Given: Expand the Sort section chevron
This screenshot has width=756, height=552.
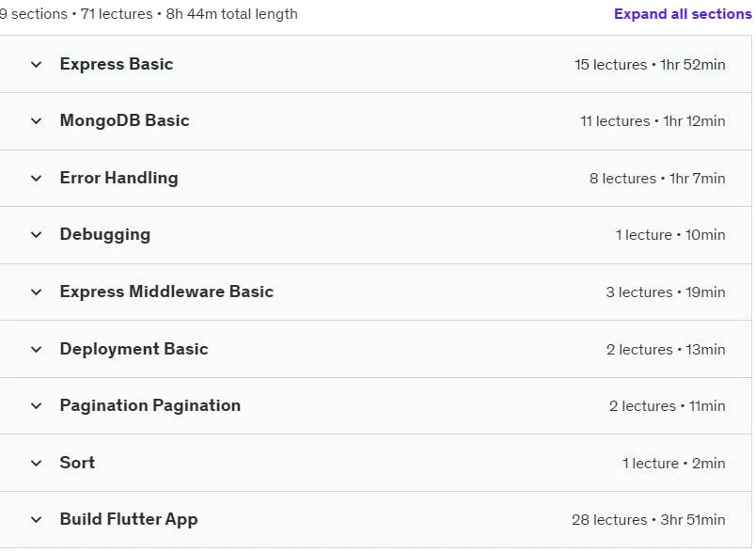Looking at the screenshot, I should 36,464.
